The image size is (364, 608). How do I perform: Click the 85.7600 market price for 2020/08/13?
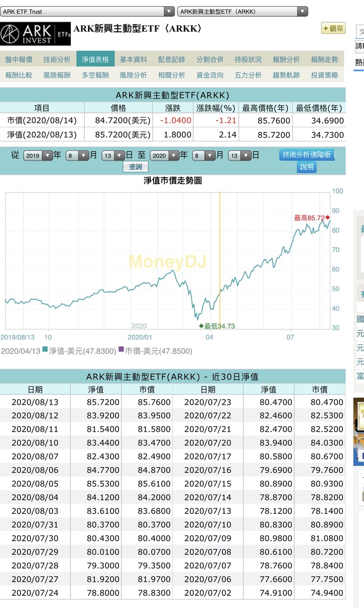(x=155, y=402)
